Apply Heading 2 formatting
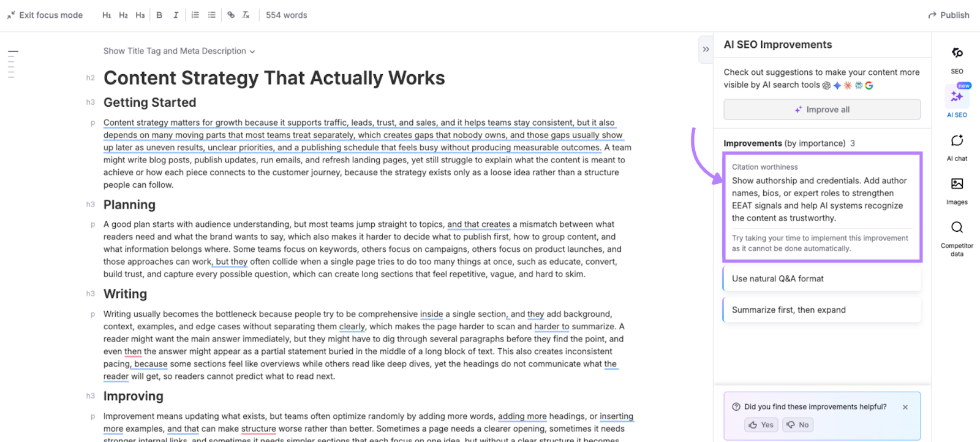Screen dimensions: 980x442 123,15
